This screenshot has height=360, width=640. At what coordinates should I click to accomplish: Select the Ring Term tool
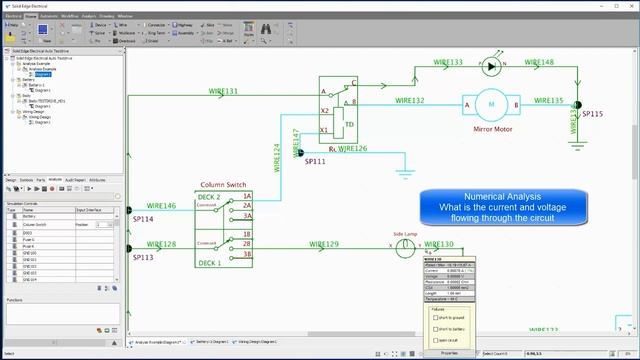point(154,33)
